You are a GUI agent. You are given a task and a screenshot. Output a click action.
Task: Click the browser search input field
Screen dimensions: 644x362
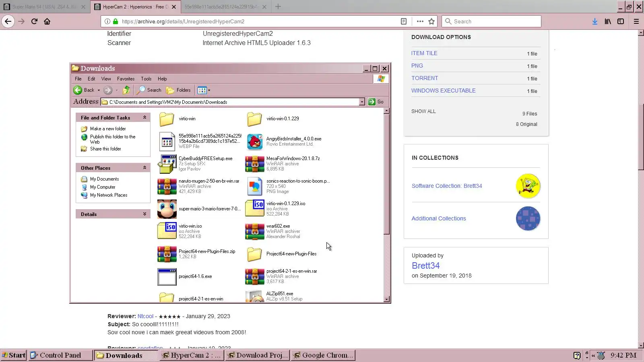pyautogui.click(x=491, y=21)
